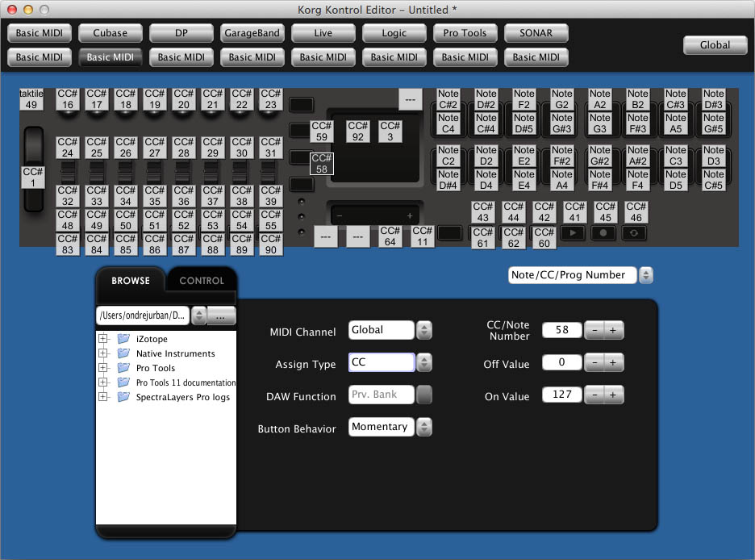Open the Note/CC/Prog Number display dropdown
The height and width of the screenshot is (560, 755).
[x=645, y=275]
